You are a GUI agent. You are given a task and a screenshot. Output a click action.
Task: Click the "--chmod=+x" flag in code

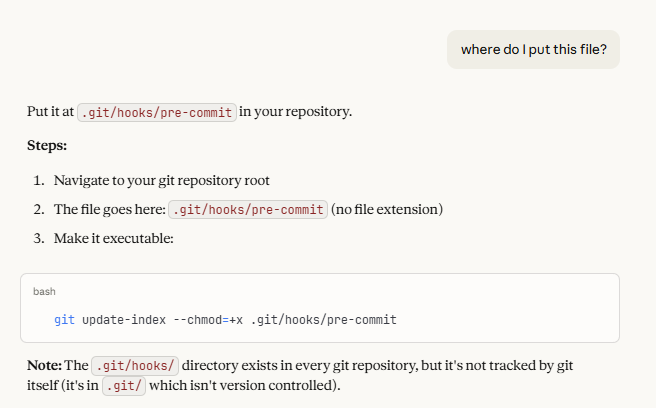(207, 320)
